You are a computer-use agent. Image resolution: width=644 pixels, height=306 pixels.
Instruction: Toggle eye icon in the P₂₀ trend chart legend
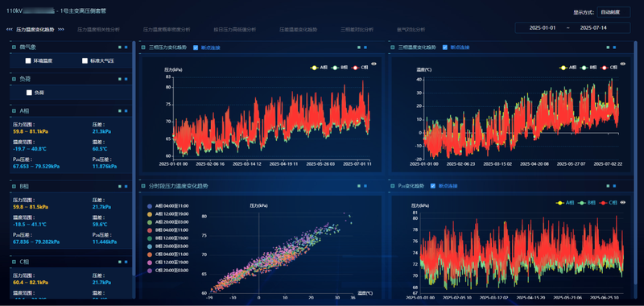point(623,202)
